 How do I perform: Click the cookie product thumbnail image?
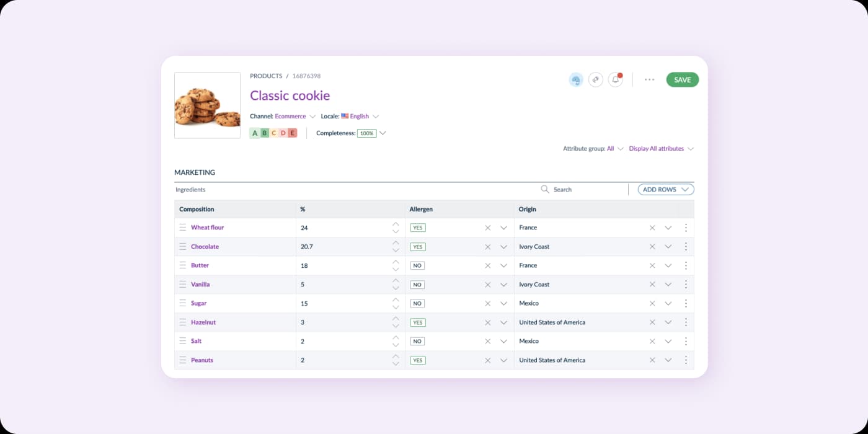pos(207,105)
